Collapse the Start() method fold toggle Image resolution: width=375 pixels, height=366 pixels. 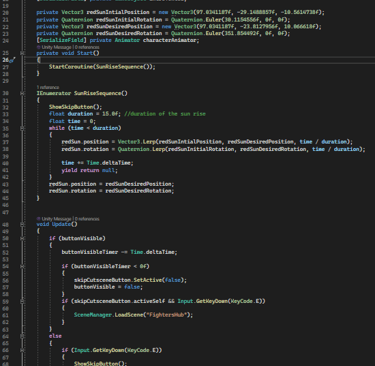pos(22,53)
